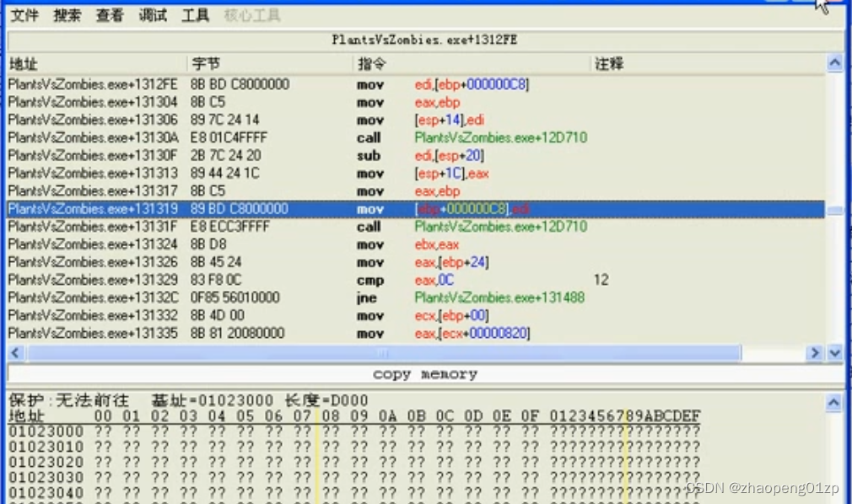The height and width of the screenshot is (504, 852).
Task: Click hex address 01023000
Action: [x=46, y=432]
